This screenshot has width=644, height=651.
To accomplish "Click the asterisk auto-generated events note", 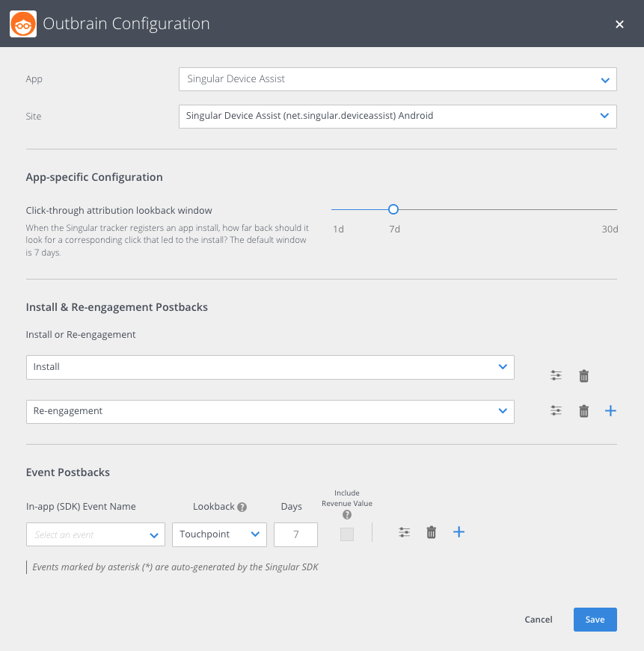I will pos(175,567).
